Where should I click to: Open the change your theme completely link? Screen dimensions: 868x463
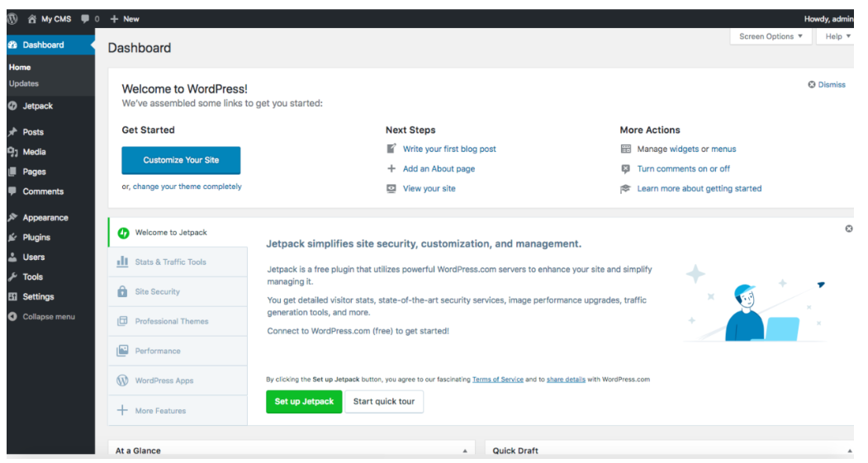coord(187,187)
